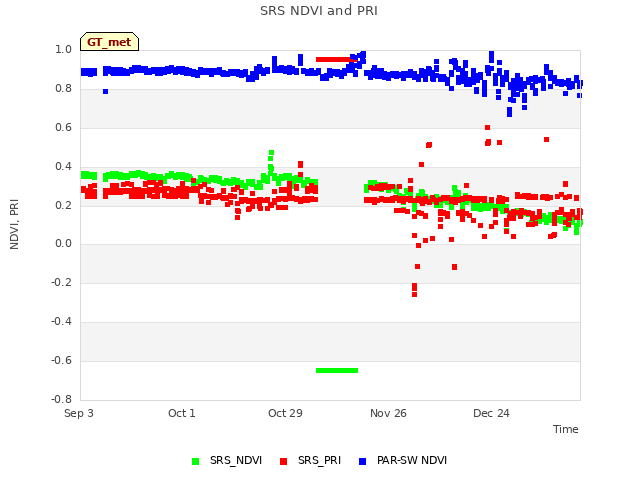Viewport: 640px width, 480px height.
Task: Toggle the SRS_PRI legend label
Action: pyautogui.click(x=319, y=460)
